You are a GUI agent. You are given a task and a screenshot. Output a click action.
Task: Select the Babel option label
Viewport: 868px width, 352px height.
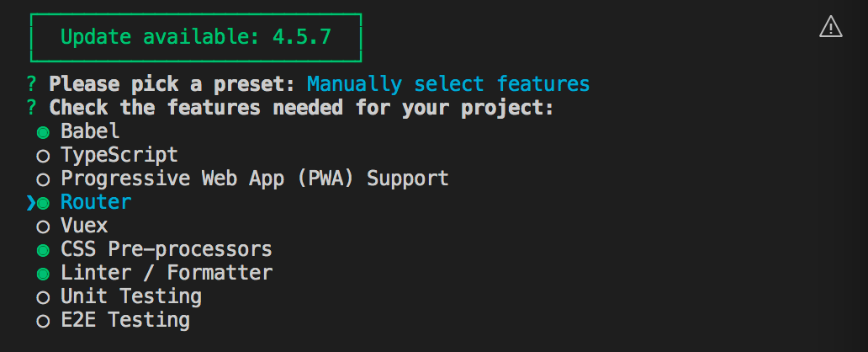(90, 131)
